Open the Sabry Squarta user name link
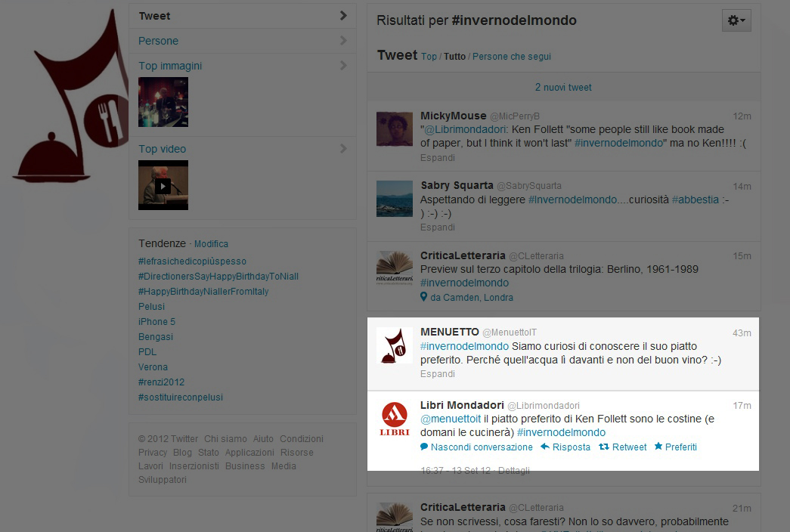This screenshot has width=790, height=532. point(457,185)
